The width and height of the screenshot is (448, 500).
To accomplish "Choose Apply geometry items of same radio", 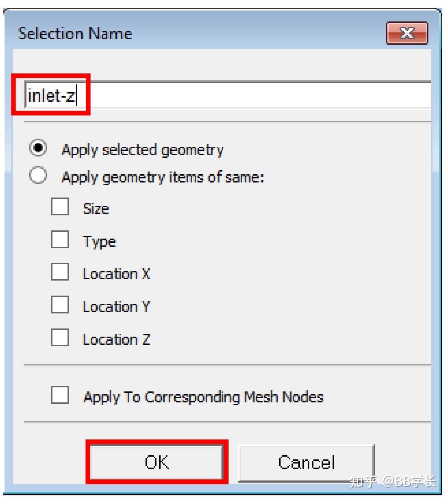I will coord(38,176).
